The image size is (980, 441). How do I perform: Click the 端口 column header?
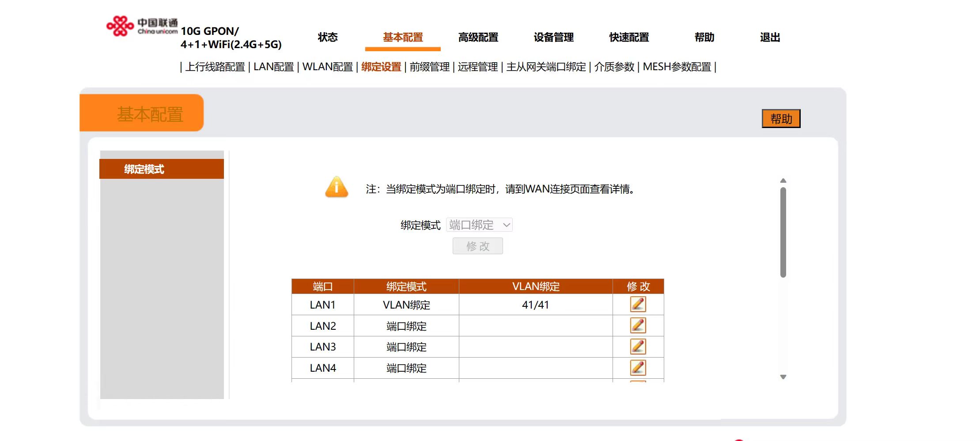(x=323, y=286)
